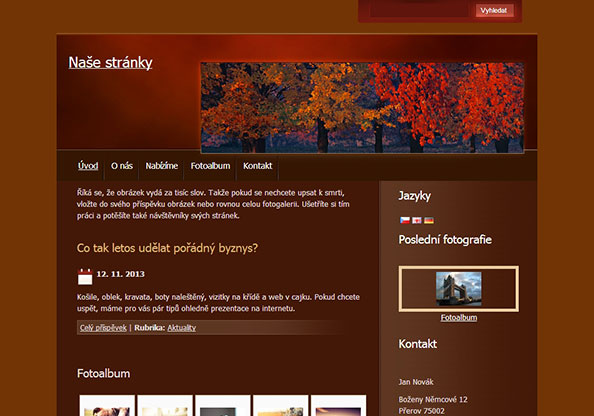Click the Kontakt sidebar heading

(417, 344)
